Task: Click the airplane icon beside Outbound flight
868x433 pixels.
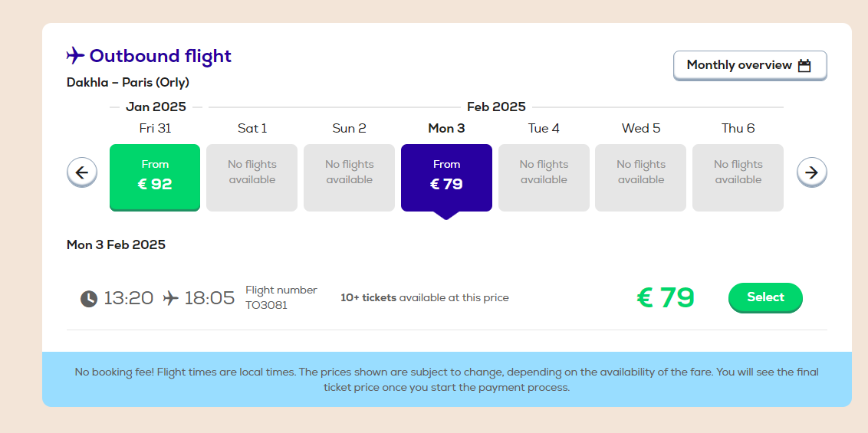Action: point(75,55)
